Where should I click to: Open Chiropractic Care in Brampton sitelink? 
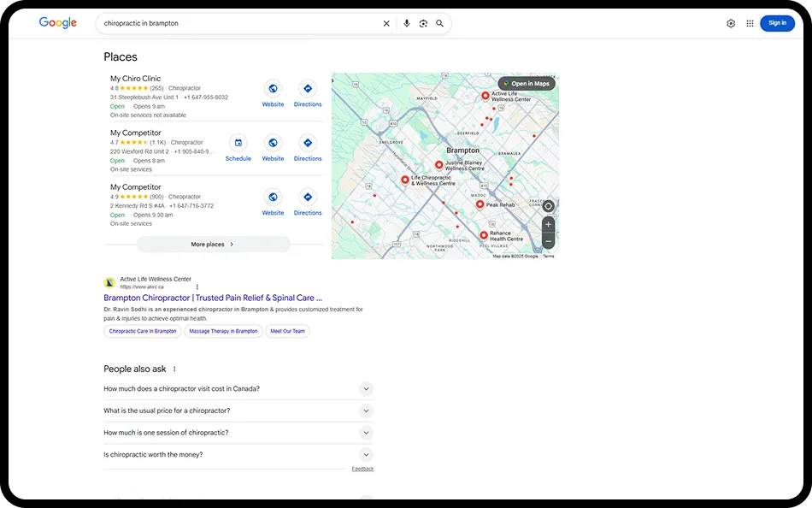coord(143,331)
